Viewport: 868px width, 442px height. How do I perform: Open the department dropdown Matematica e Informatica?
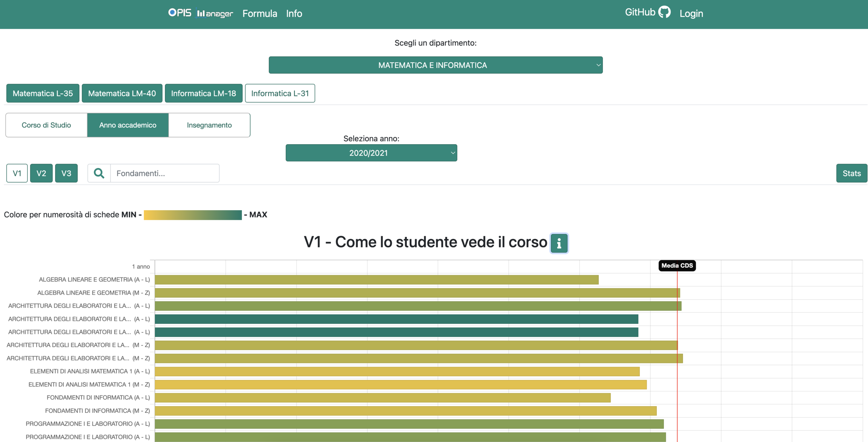pyautogui.click(x=435, y=65)
